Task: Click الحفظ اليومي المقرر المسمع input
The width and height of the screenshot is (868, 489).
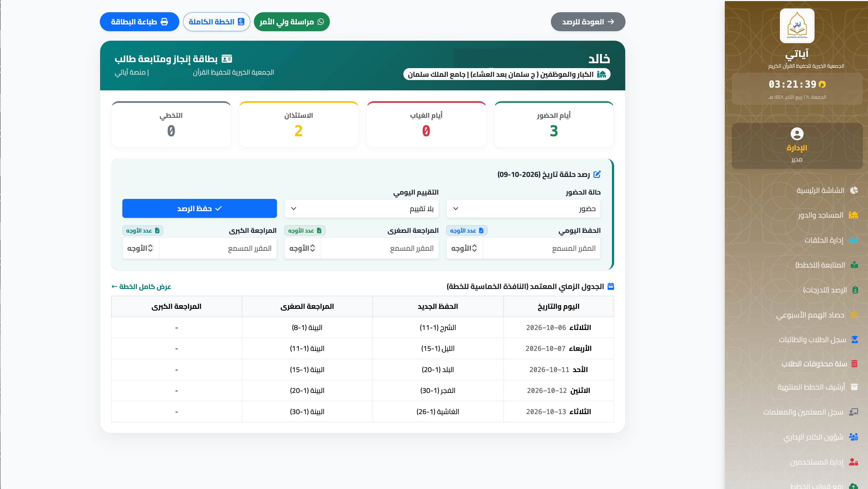Action: click(542, 248)
